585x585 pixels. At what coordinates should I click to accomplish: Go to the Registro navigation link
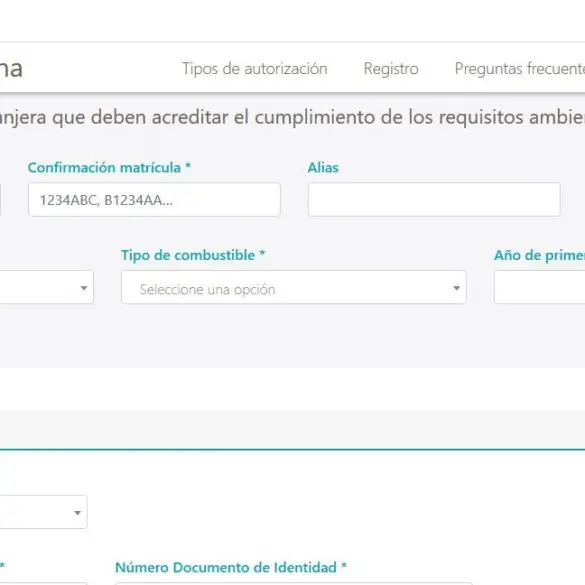(391, 69)
